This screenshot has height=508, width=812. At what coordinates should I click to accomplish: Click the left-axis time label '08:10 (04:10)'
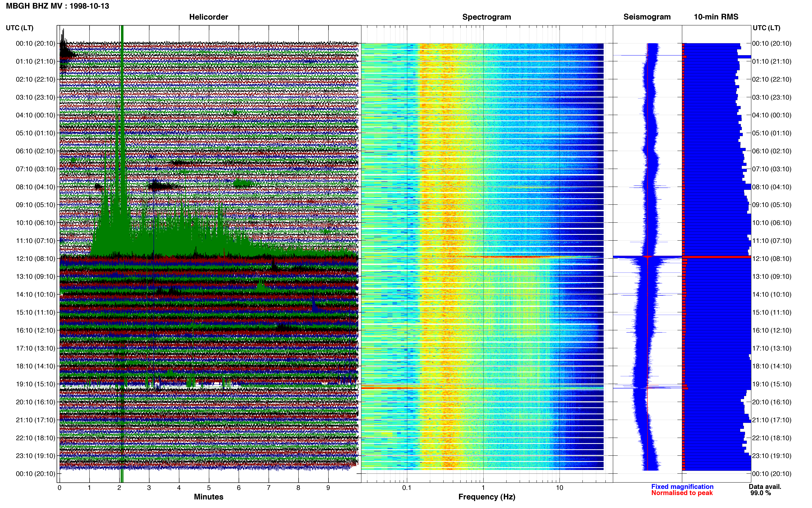point(36,187)
